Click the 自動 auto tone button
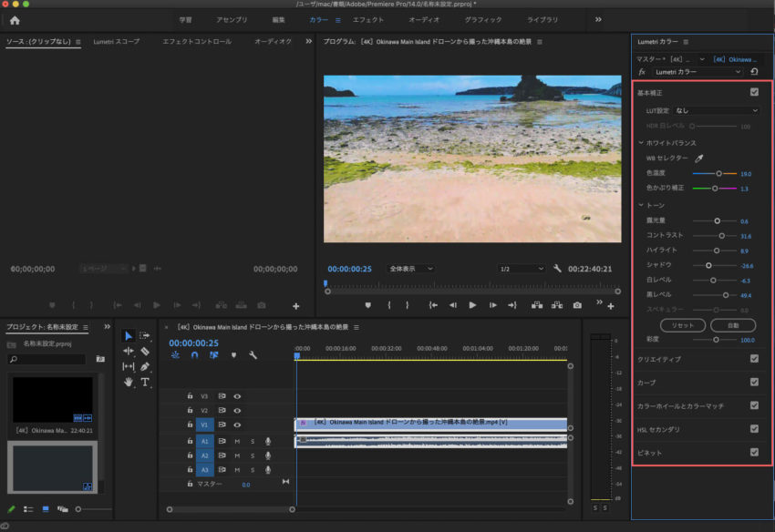The height and width of the screenshot is (532, 775). click(733, 325)
